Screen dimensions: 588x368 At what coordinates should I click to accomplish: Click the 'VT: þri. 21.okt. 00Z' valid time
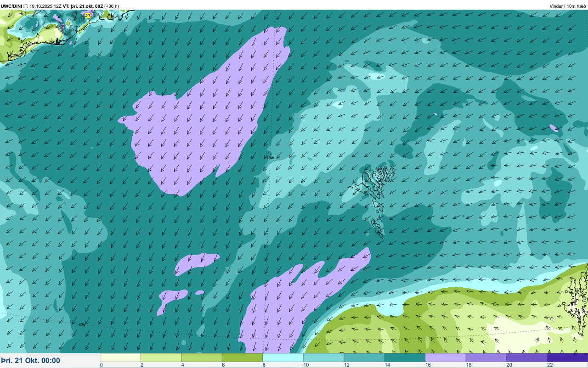click(x=83, y=6)
